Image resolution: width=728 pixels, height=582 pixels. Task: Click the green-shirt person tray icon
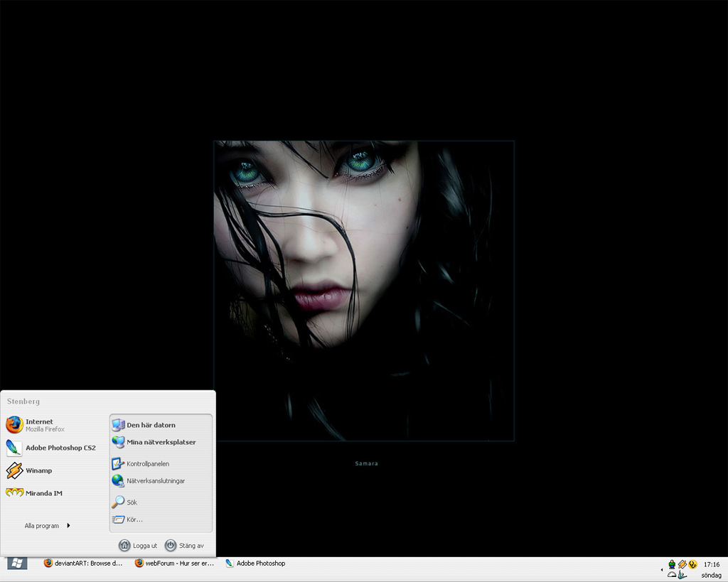[672, 564]
